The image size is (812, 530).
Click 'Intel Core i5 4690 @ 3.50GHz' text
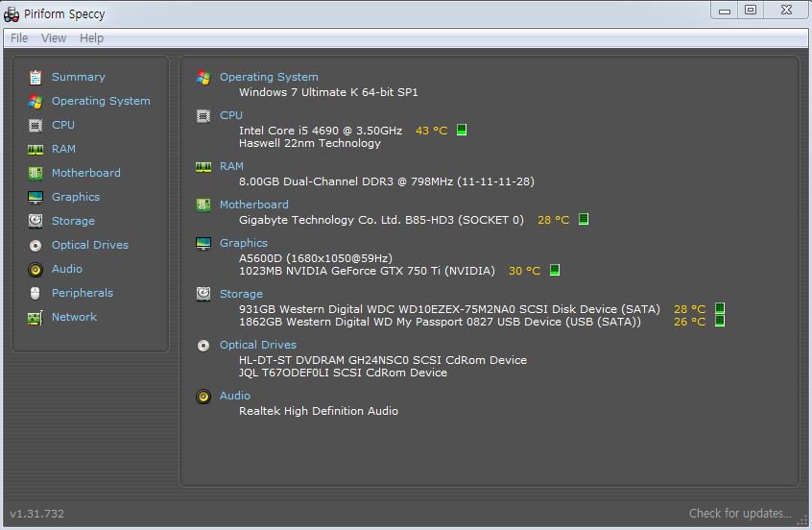(321, 131)
